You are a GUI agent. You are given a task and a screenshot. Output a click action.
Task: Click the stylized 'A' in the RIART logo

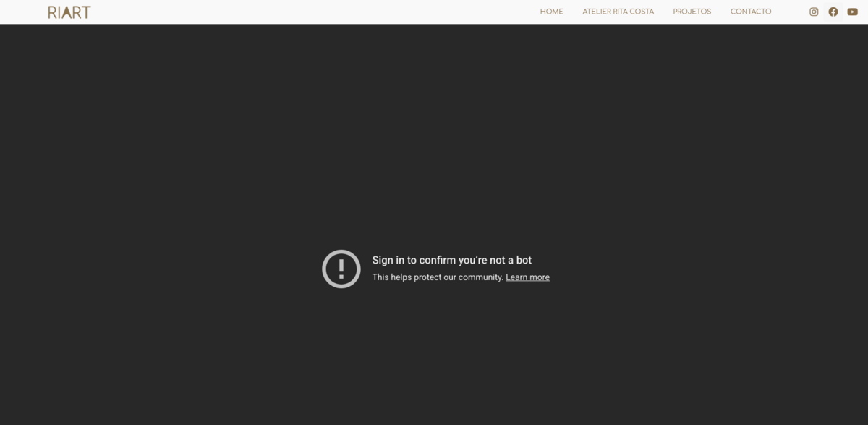coord(69,12)
